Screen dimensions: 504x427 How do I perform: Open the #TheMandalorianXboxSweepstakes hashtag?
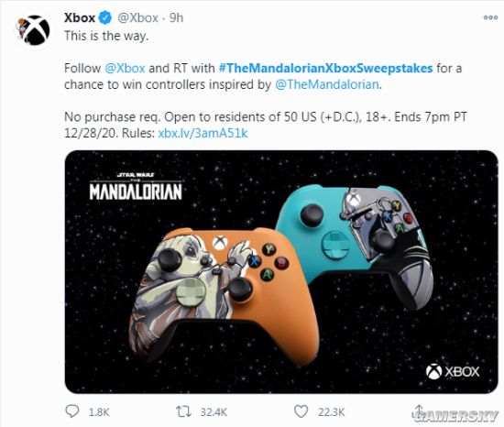pos(325,69)
